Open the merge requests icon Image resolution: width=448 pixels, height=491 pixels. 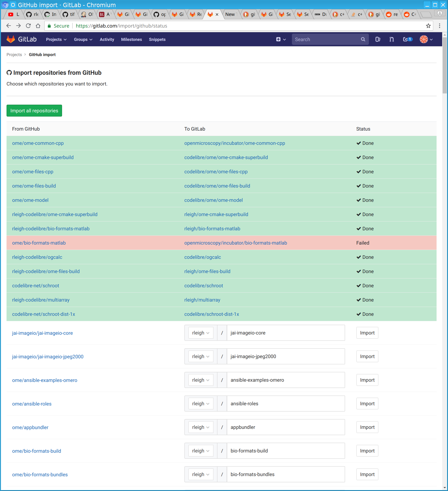(392, 39)
